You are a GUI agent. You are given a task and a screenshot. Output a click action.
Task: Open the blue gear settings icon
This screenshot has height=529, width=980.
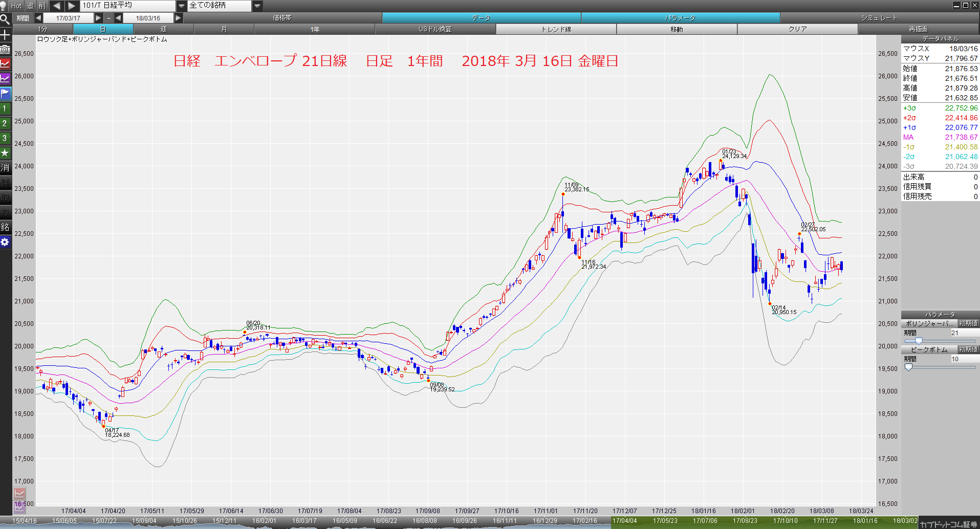pos(5,242)
